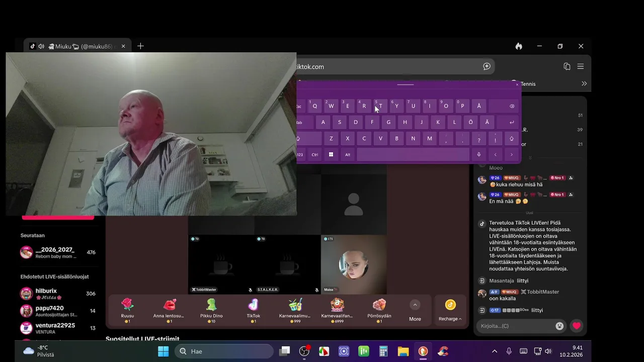Tap the Ö key on touch keyboard
The image size is (644, 362).
point(471,122)
